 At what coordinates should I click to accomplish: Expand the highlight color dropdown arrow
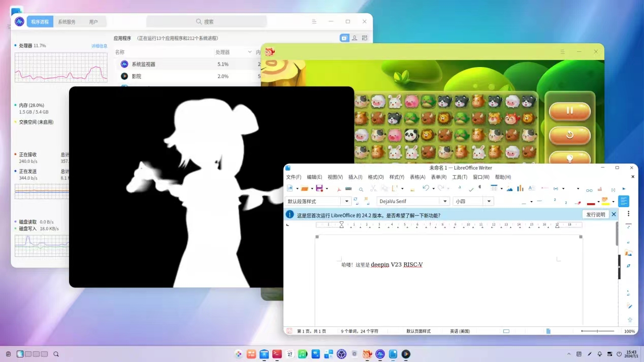613,202
